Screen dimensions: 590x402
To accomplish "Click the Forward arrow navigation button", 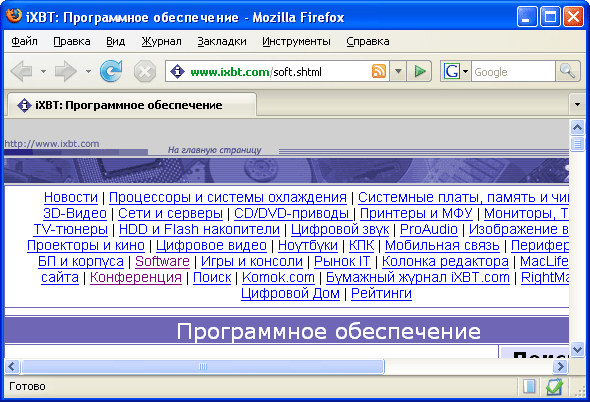I will [65, 71].
